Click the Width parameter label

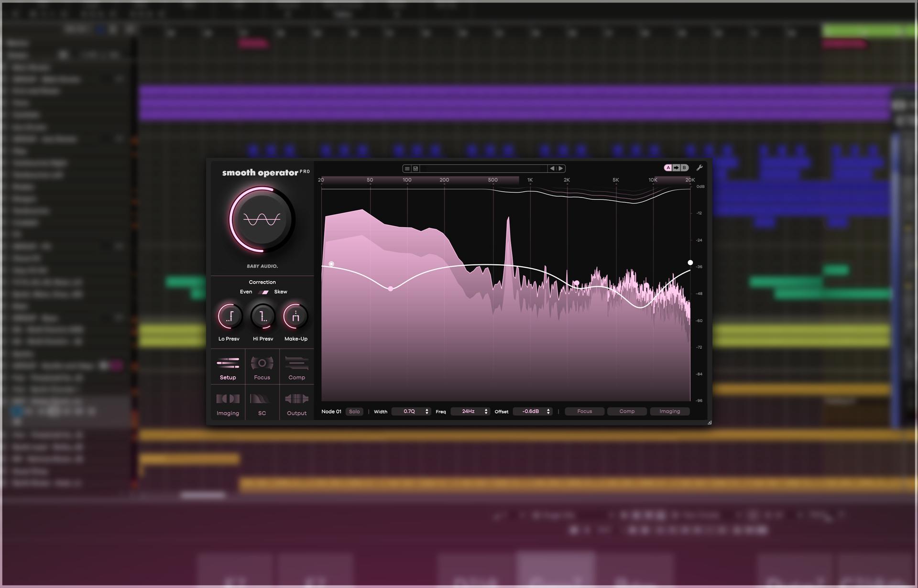click(381, 412)
